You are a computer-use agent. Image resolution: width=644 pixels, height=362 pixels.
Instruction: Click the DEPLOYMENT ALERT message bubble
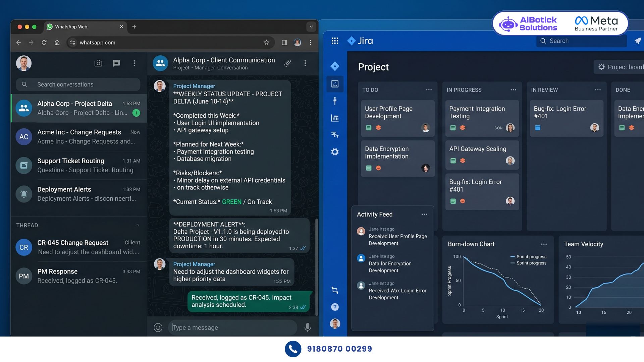[239, 235]
